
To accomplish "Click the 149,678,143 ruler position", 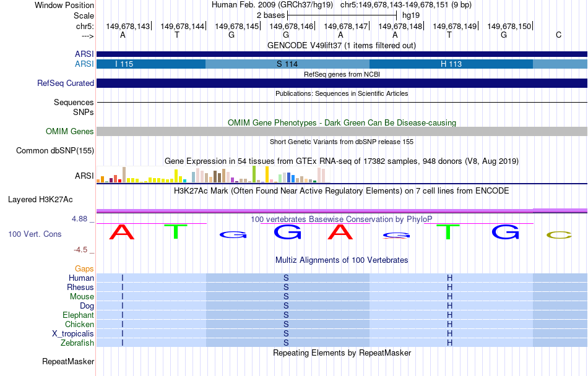I will (x=128, y=26).
